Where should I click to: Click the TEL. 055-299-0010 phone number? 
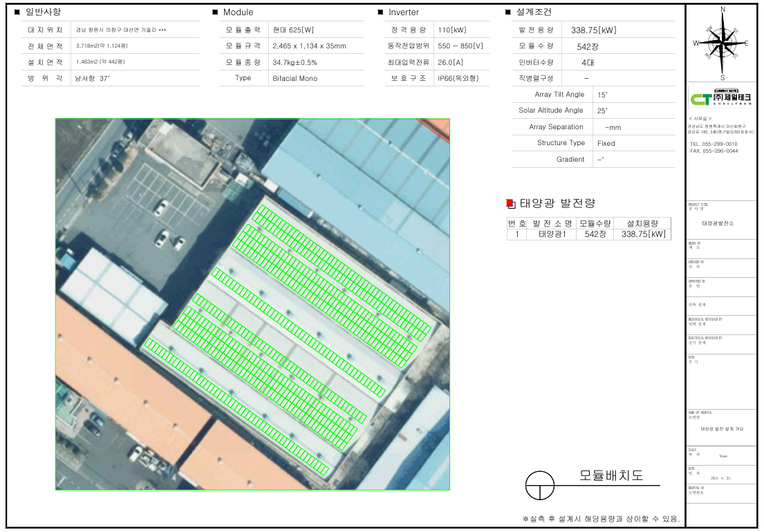click(x=714, y=144)
